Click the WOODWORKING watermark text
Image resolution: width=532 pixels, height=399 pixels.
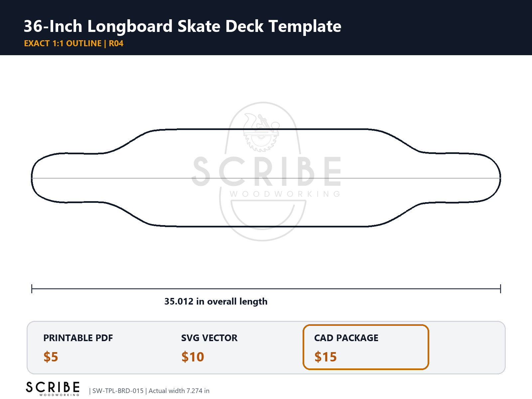pos(285,194)
